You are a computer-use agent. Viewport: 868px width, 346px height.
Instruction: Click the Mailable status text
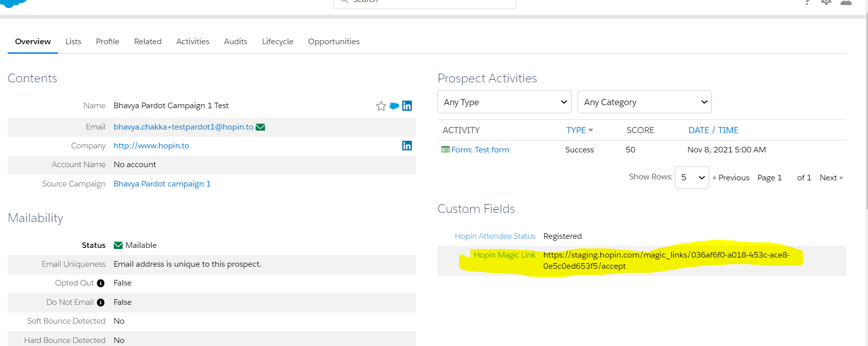tap(141, 245)
